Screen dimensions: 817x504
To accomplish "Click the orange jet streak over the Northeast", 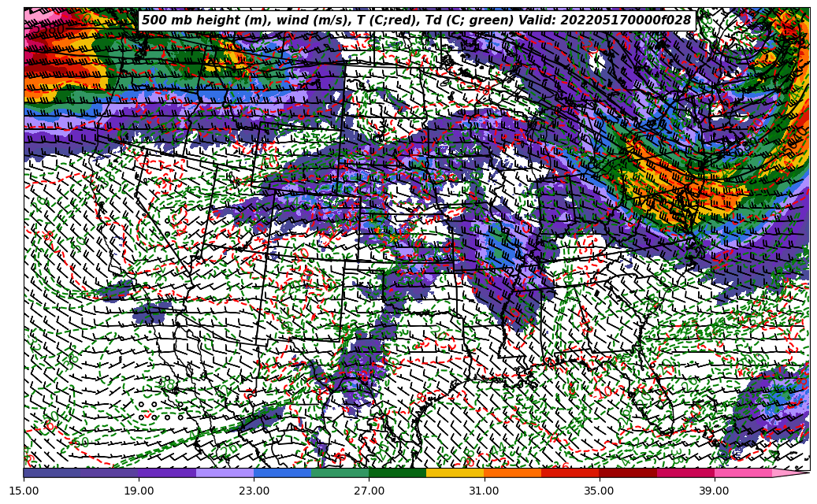I will click(x=670, y=173).
